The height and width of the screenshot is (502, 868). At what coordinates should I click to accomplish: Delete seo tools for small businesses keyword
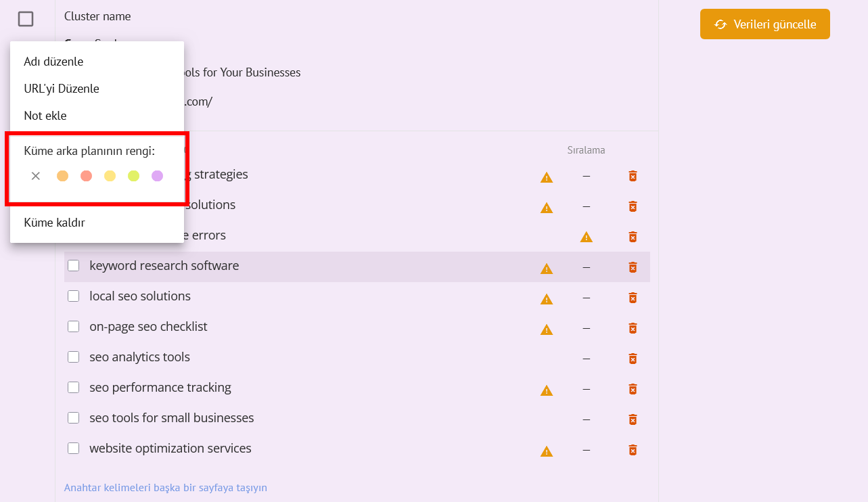[x=633, y=419]
